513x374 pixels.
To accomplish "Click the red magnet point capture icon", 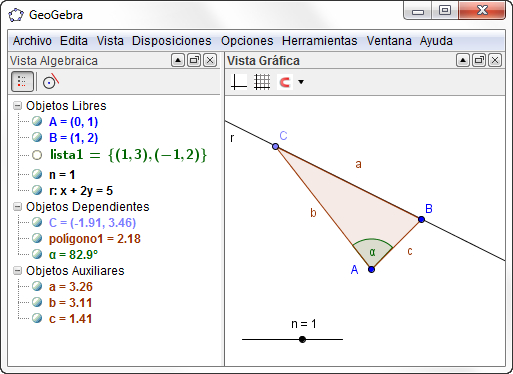I will (285, 82).
